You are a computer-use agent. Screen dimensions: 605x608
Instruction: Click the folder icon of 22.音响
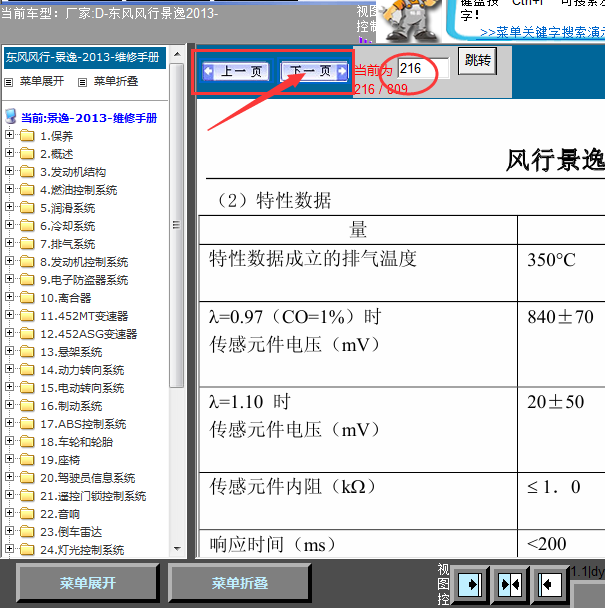(27, 513)
